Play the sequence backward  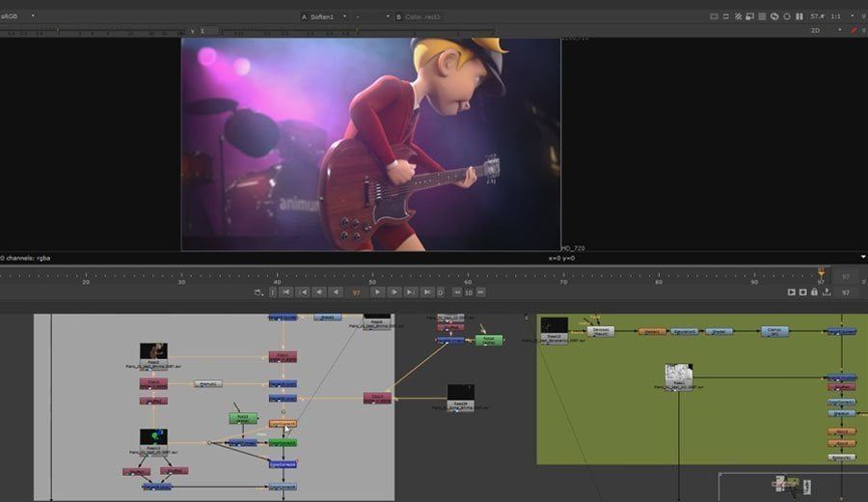pyautogui.click(x=336, y=292)
